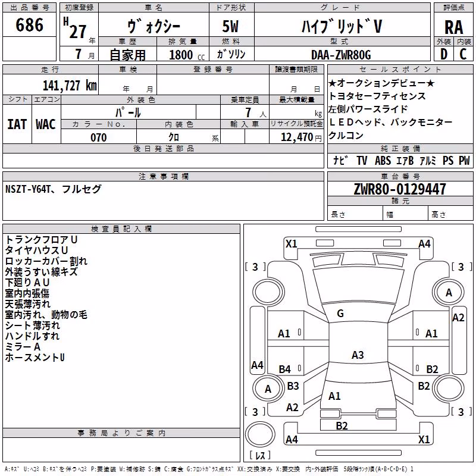Screen dimensions: 476x476
Task: Click the exterior grade D
Action: point(444,54)
